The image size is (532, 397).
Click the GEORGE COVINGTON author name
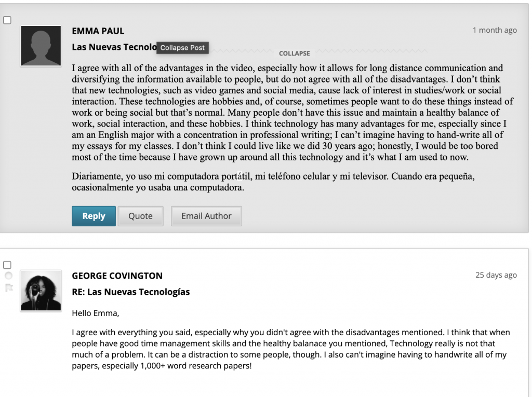click(117, 276)
